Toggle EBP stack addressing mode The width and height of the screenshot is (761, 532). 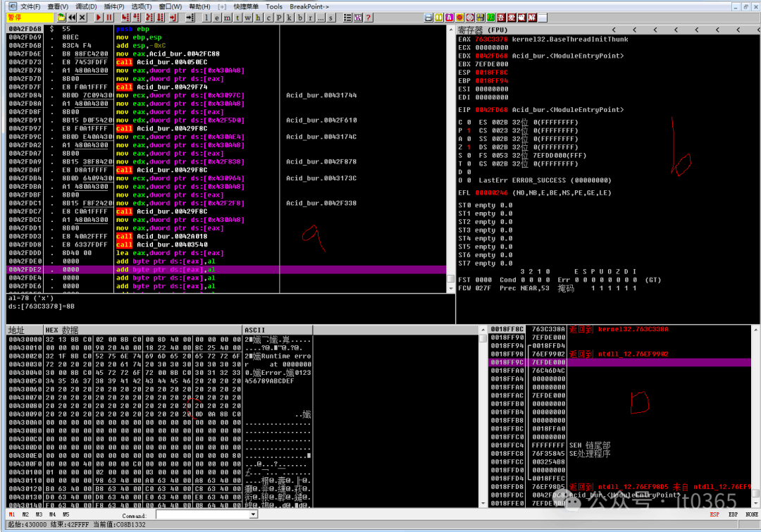(732, 515)
